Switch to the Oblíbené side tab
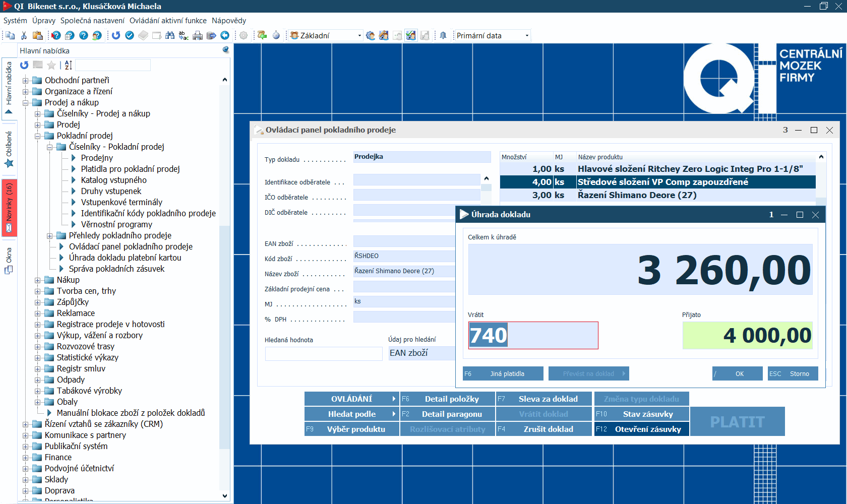Image resolution: width=847 pixels, height=504 pixels. pos(9,150)
